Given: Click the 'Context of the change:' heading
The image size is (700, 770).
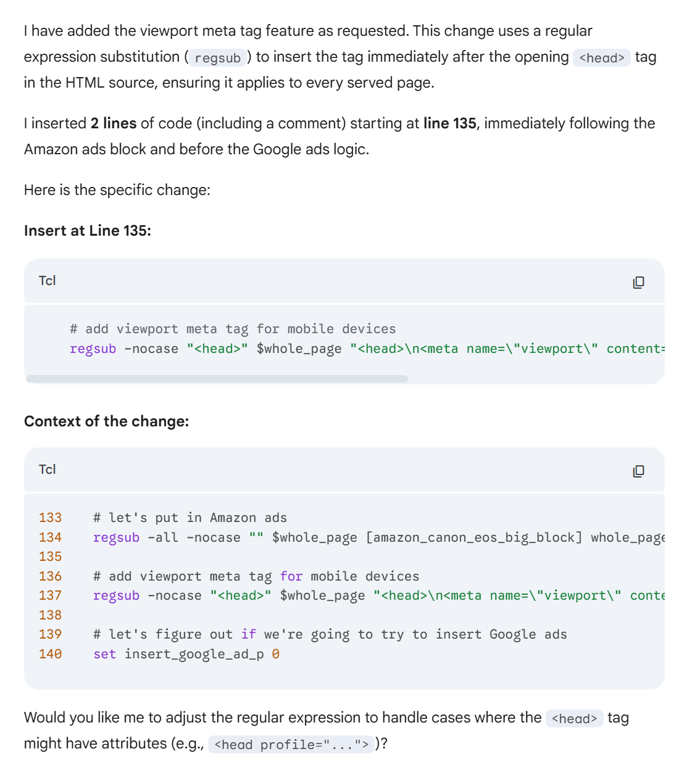Looking at the screenshot, I should pos(106,421).
